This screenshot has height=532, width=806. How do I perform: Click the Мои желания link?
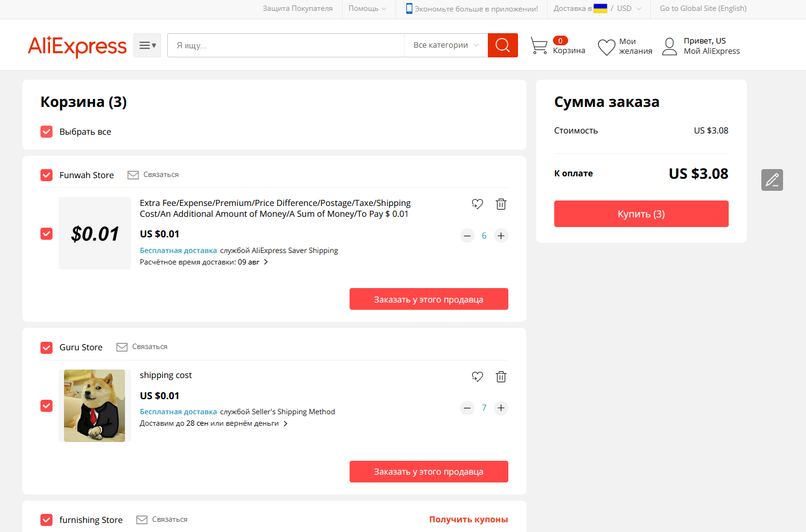[x=636, y=46]
